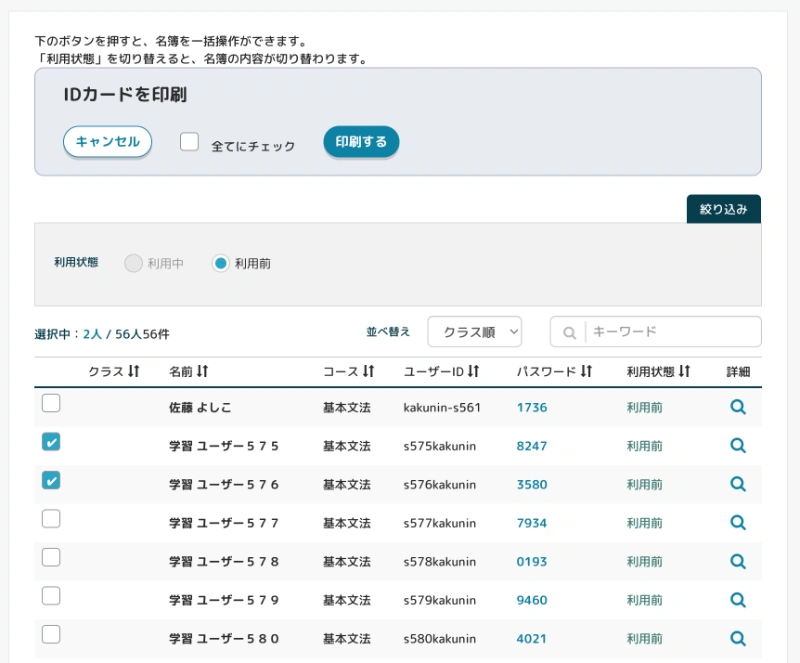
Task: Click password 1736 for 佐藤 よしこ
Action: pyautogui.click(x=532, y=407)
